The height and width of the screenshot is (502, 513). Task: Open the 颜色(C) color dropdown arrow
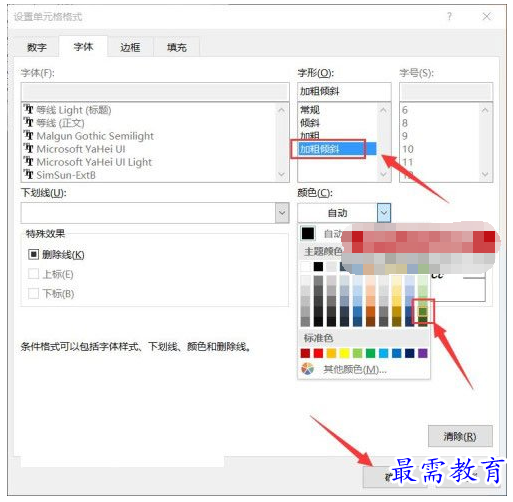point(384,213)
